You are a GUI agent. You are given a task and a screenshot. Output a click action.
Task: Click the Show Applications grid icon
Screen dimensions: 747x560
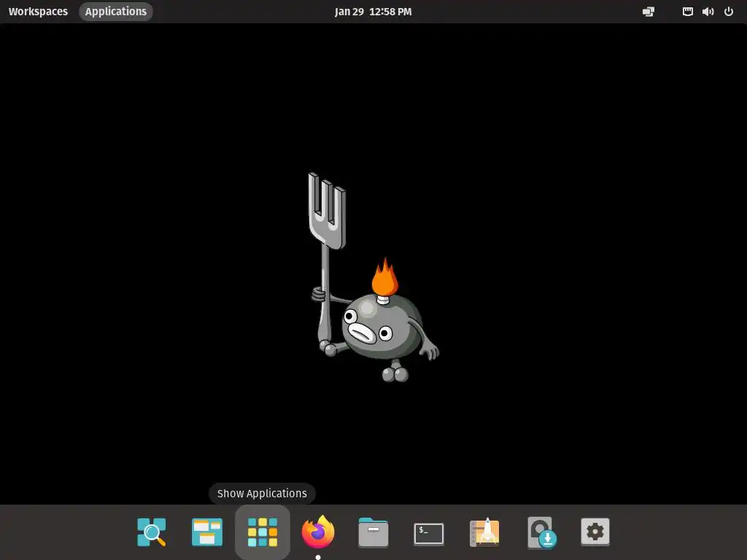tap(263, 532)
